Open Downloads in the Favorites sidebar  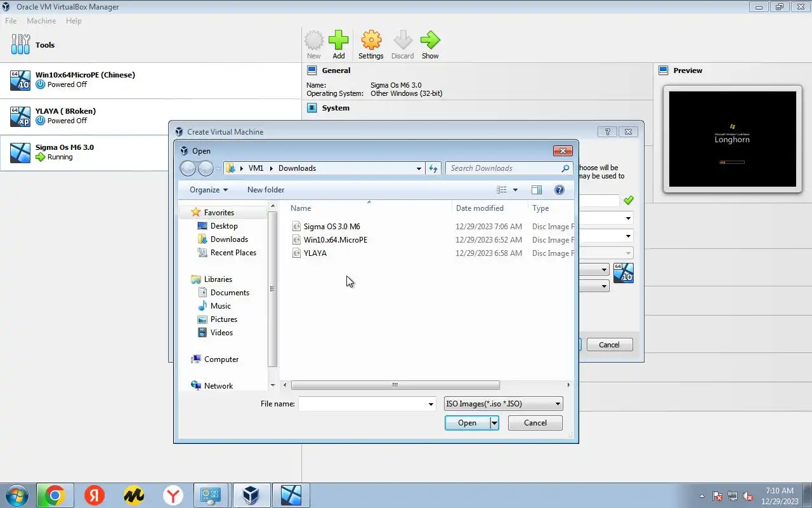(229, 239)
